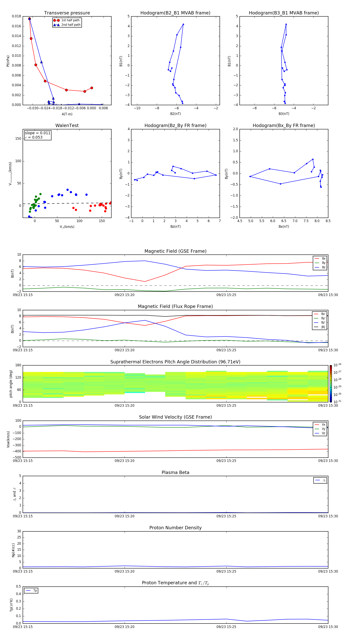Click the 'Magnetic Field (GSE Frame)' title

175,251
